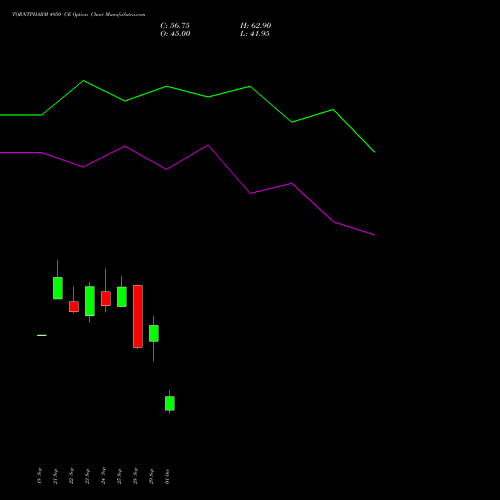Click the 29 Sep date label

(x=151, y=476)
